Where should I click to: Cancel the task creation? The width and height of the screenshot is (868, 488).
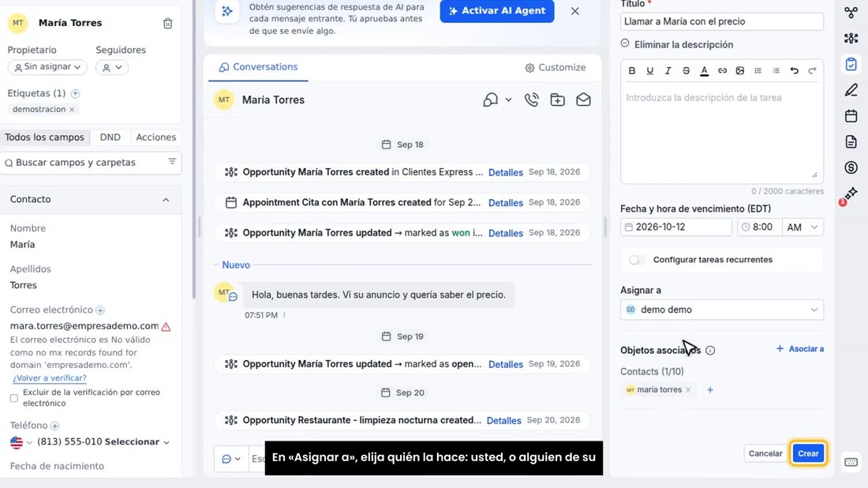pos(765,454)
